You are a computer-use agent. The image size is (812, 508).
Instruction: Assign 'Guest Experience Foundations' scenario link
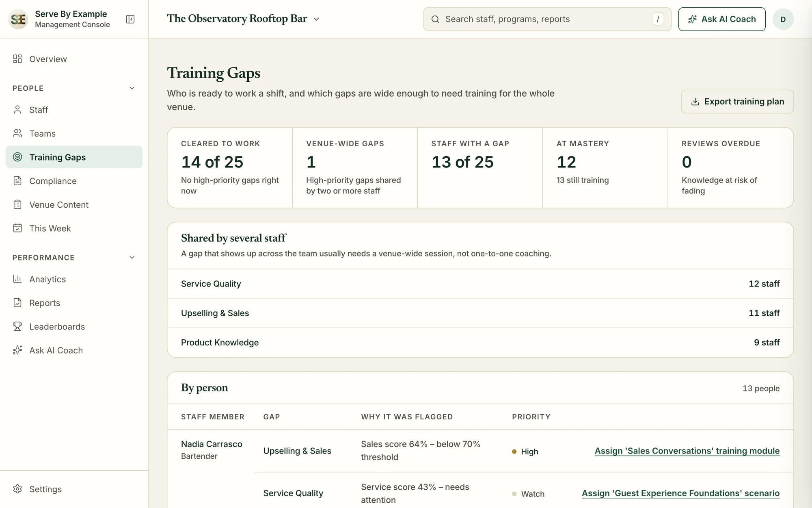tap(680, 493)
